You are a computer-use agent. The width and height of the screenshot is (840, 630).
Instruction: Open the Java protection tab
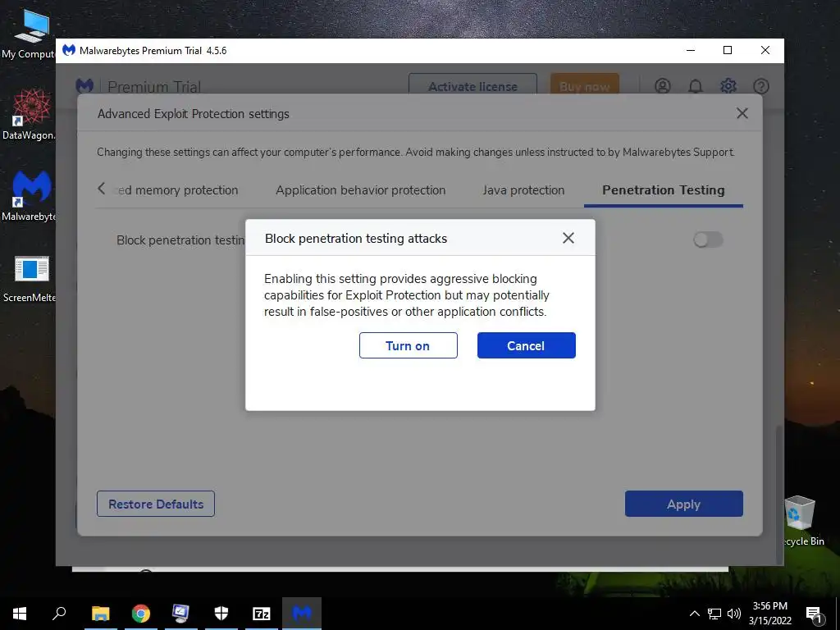523,190
